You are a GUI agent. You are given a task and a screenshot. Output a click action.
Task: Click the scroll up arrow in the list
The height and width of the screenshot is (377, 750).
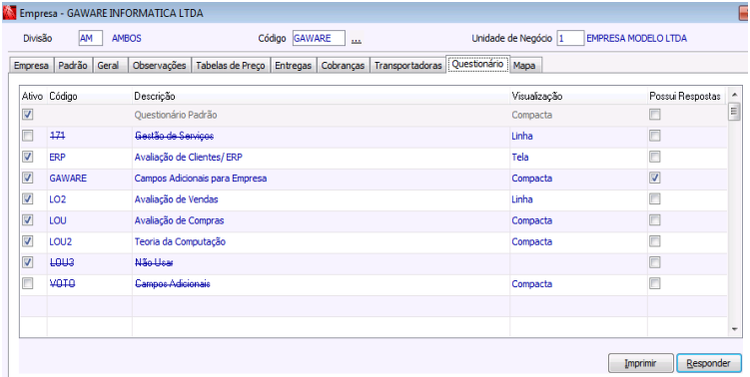point(734,94)
